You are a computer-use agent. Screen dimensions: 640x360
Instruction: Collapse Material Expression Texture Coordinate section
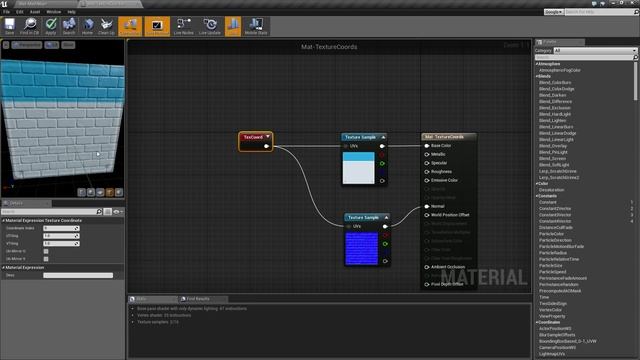tap(4, 220)
